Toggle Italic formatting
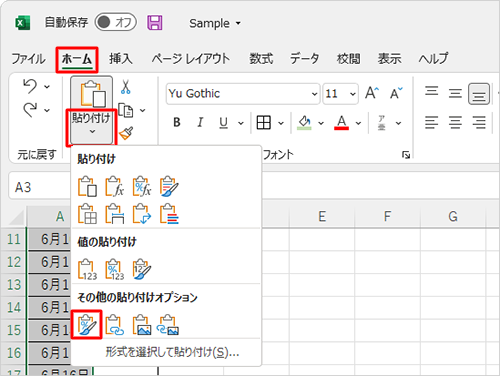 [200, 123]
